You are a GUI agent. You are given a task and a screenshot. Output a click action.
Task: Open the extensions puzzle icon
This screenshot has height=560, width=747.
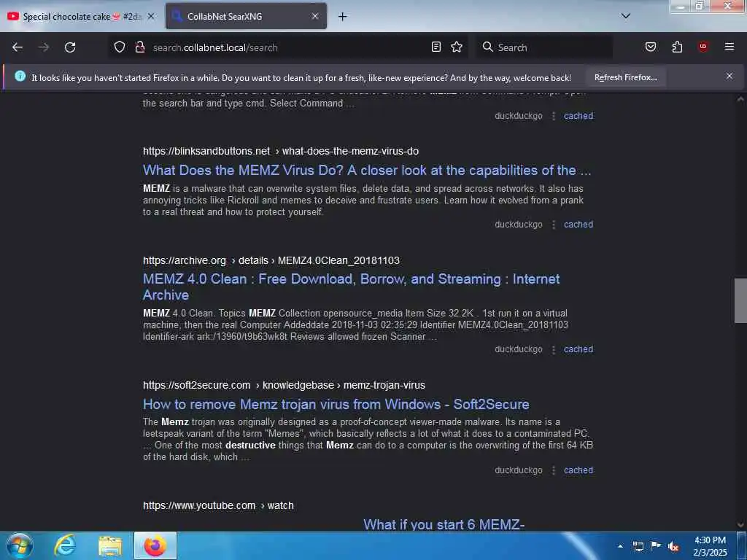click(x=677, y=47)
